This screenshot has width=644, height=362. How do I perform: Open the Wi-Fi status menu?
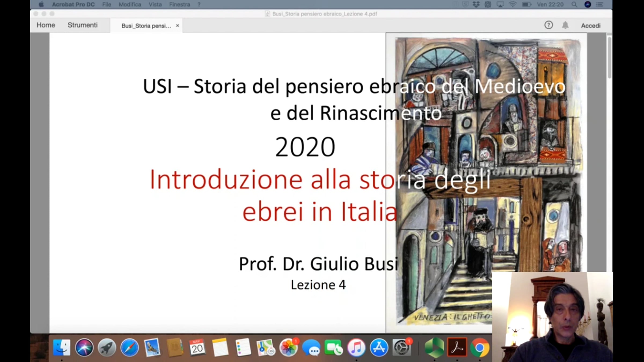click(513, 5)
